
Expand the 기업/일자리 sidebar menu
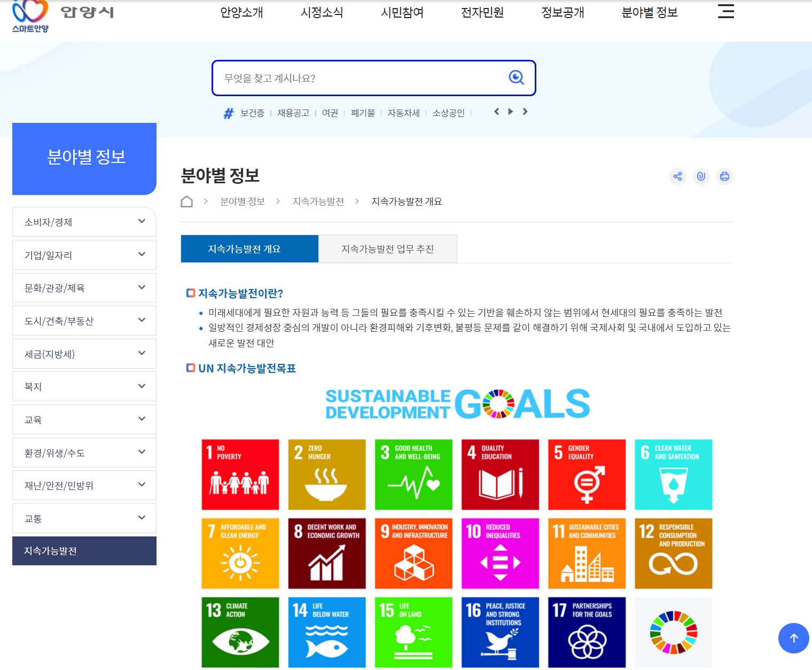click(84, 255)
